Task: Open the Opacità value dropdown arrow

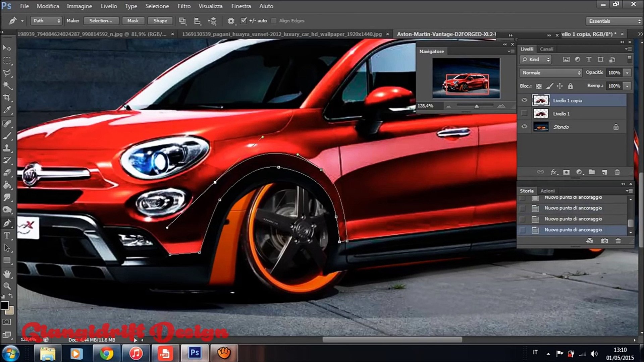Action: tap(627, 72)
